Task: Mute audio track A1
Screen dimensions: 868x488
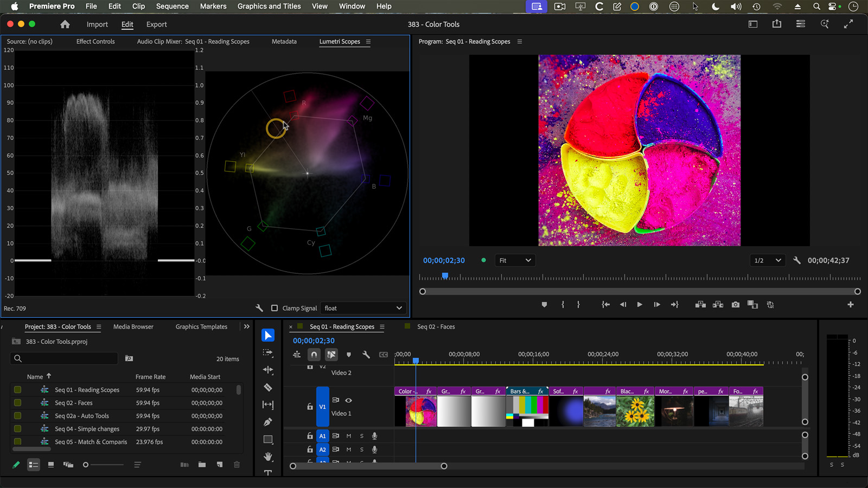Action: [x=349, y=436]
